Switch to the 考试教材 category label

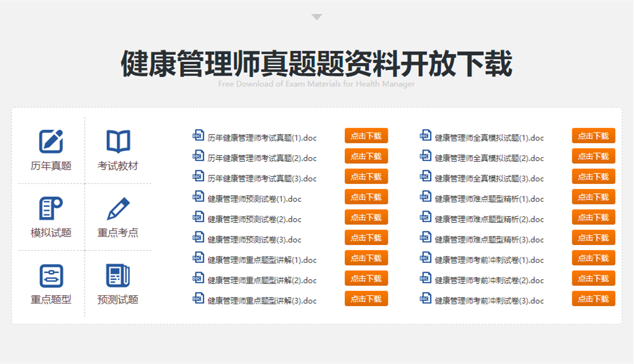tap(118, 166)
